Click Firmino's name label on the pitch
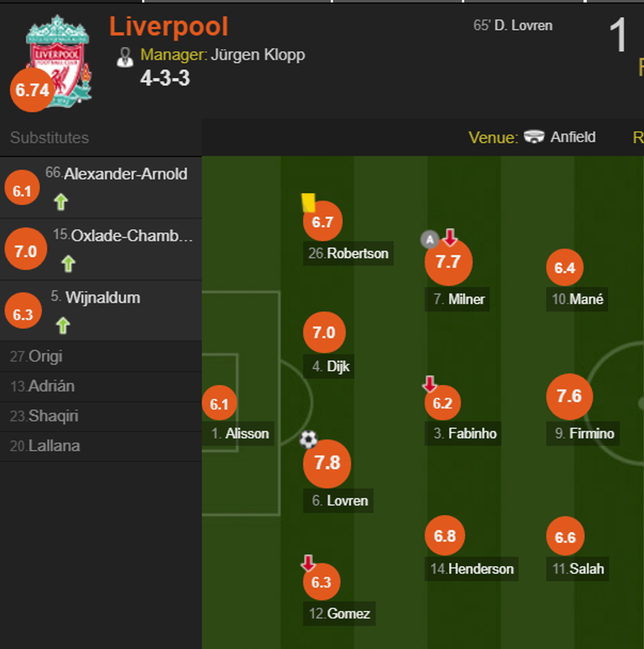The height and width of the screenshot is (649, 644). click(x=582, y=434)
